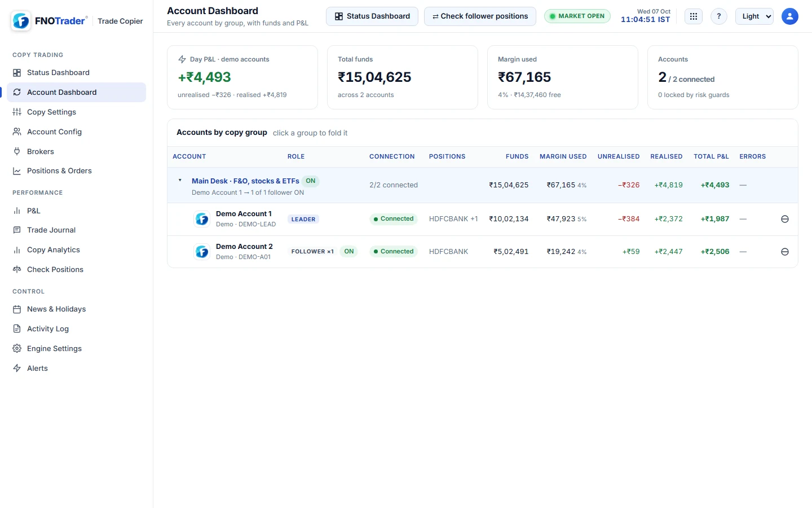Open the Light theme dropdown
The image size is (812, 508).
(x=754, y=16)
